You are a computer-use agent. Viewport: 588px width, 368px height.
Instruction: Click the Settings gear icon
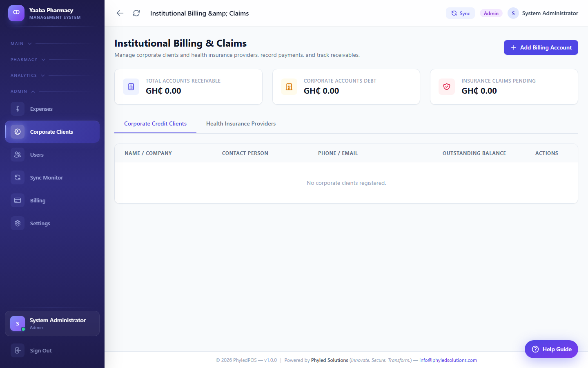(18, 223)
